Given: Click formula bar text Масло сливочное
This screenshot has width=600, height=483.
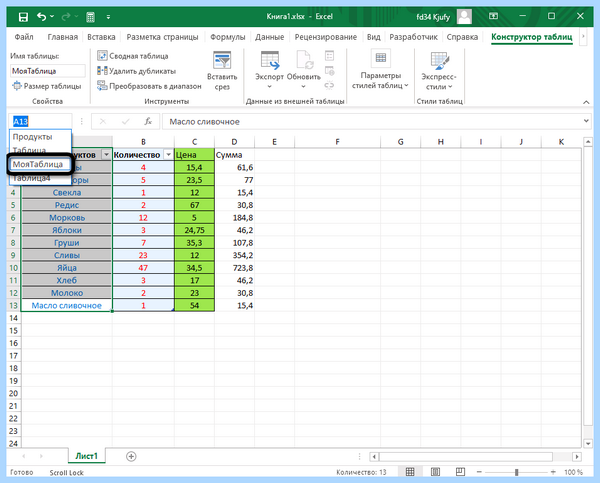Looking at the screenshot, I should tap(204, 122).
